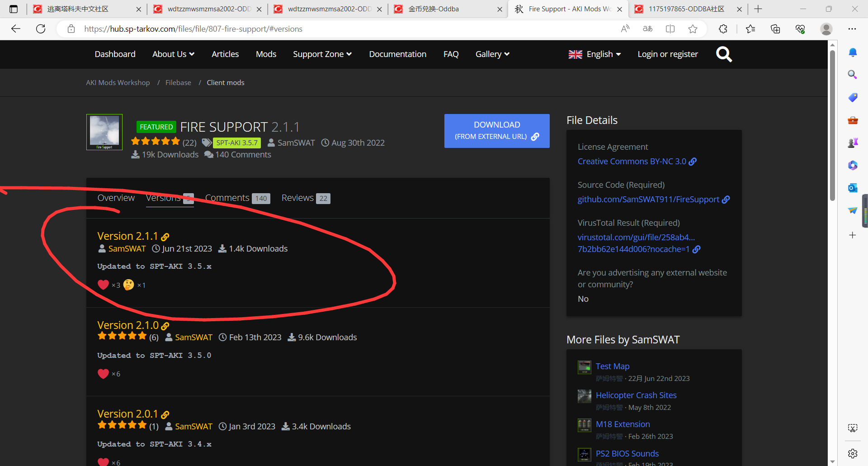Viewport: 868px width, 466px height.
Task: Switch to the Overview tab
Action: pos(116,198)
